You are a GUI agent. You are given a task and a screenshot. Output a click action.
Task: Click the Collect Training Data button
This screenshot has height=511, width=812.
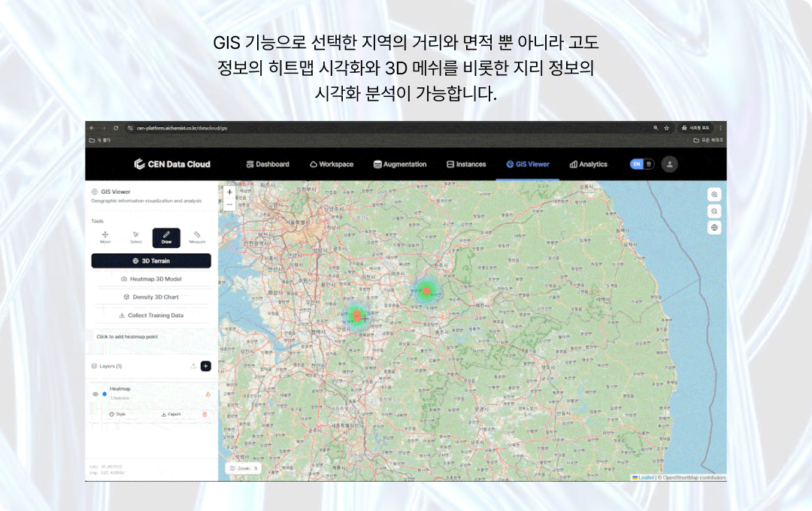coord(151,316)
